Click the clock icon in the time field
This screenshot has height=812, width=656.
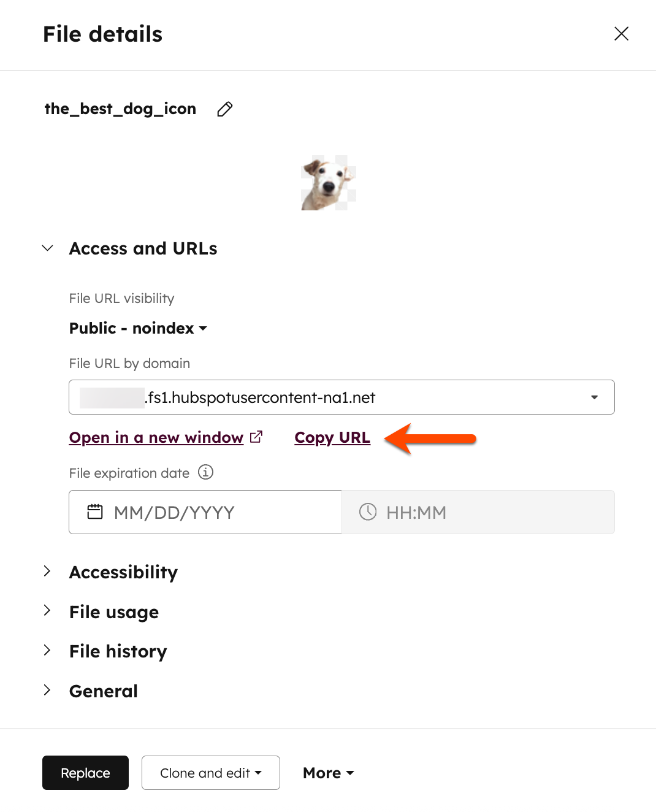coord(367,511)
